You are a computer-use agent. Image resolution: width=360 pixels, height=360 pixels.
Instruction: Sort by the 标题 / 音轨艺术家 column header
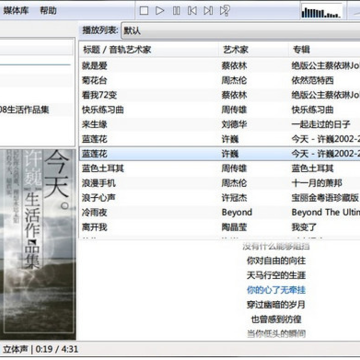[117, 50]
